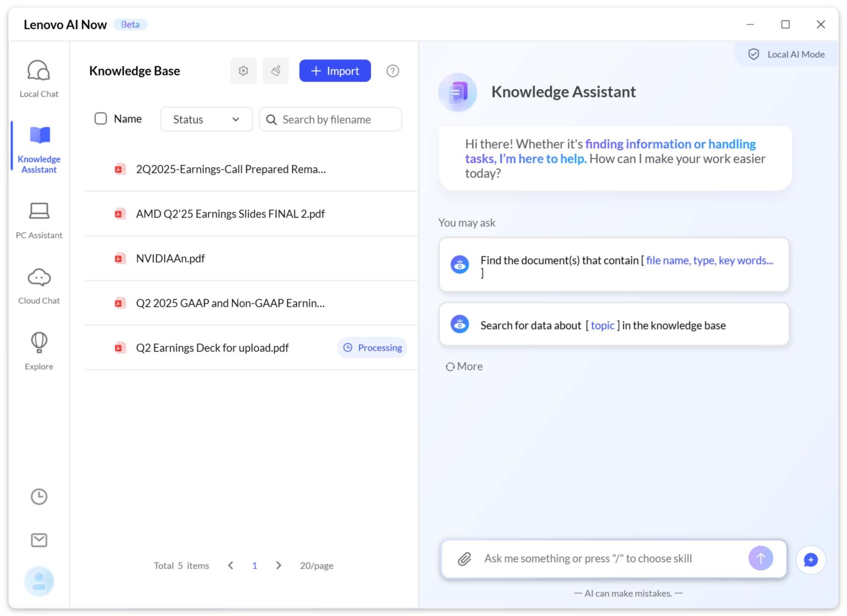The width and height of the screenshot is (847, 616).
Task: Click the broom clean-up icon
Action: (276, 71)
